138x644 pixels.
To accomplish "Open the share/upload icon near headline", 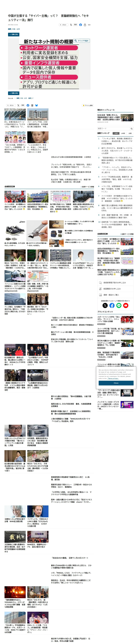I will point(85,25).
